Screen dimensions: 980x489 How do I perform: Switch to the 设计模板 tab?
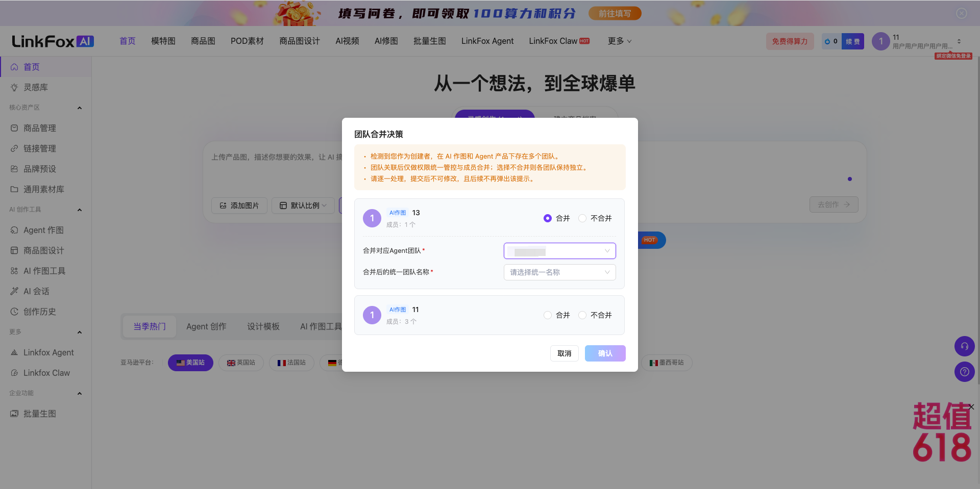click(263, 326)
